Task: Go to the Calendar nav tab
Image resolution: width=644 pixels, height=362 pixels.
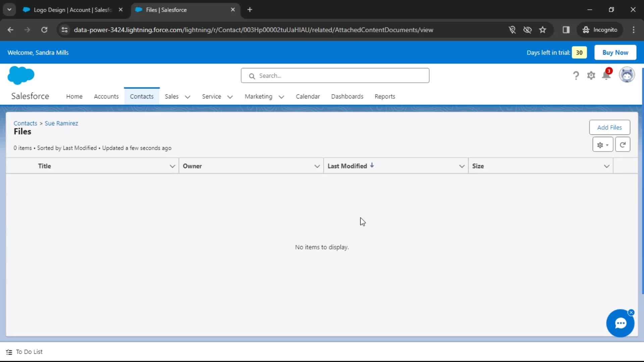Action: 308,97
